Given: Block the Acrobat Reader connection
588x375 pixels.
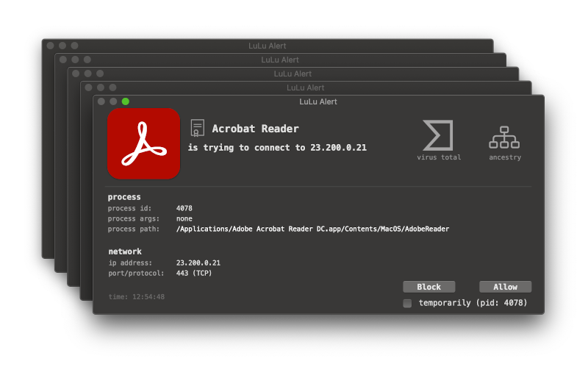Looking at the screenshot, I should (429, 287).
